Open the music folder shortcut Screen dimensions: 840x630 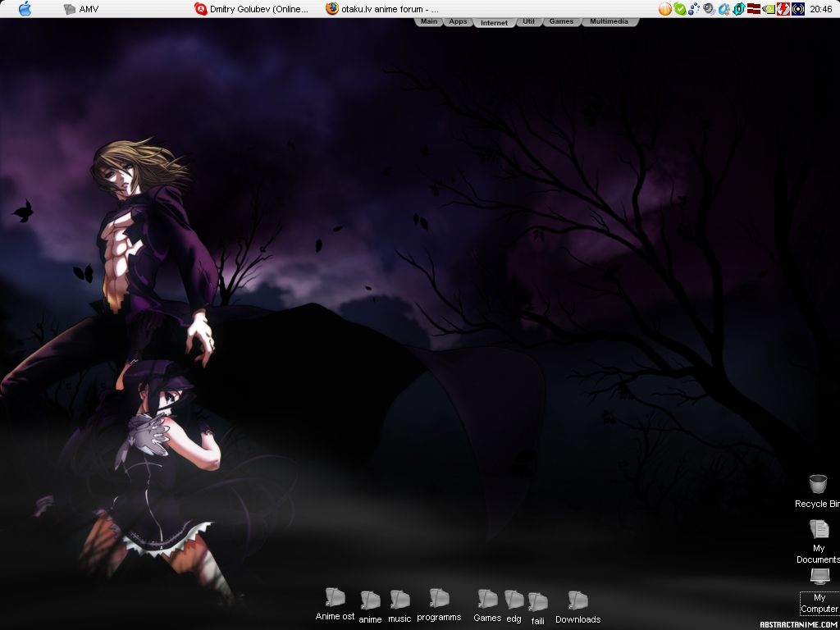pyautogui.click(x=399, y=606)
